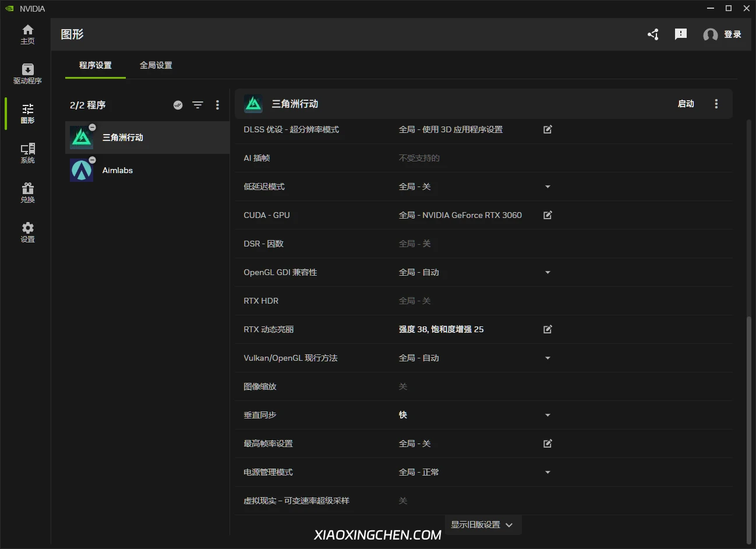Open the 驱动程序 drivers sidebar icon
The width and height of the screenshot is (756, 549).
pos(27,74)
